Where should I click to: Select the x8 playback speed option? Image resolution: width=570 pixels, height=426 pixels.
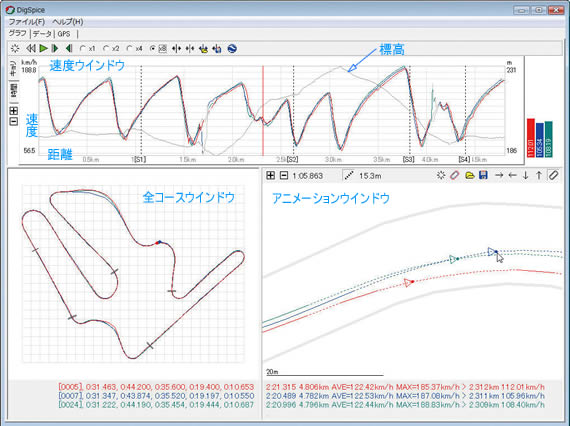point(158,48)
